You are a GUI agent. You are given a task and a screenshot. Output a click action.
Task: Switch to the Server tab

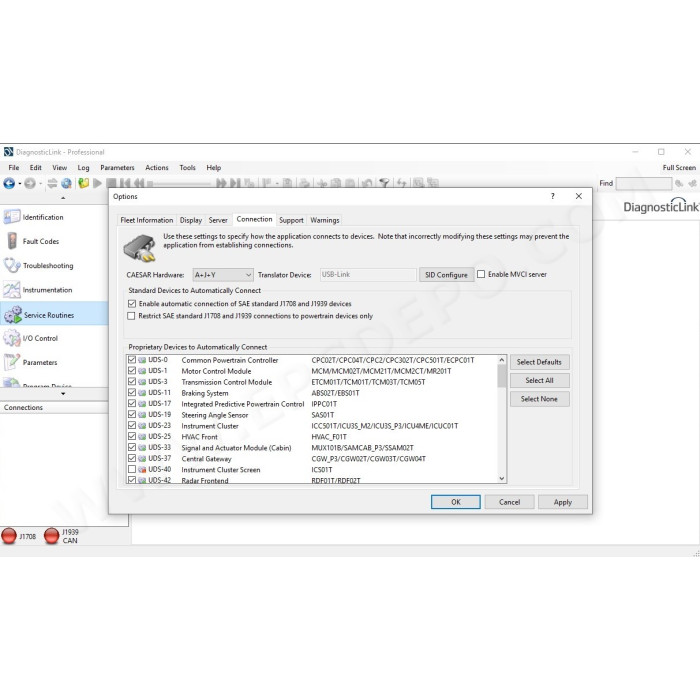pyautogui.click(x=218, y=220)
